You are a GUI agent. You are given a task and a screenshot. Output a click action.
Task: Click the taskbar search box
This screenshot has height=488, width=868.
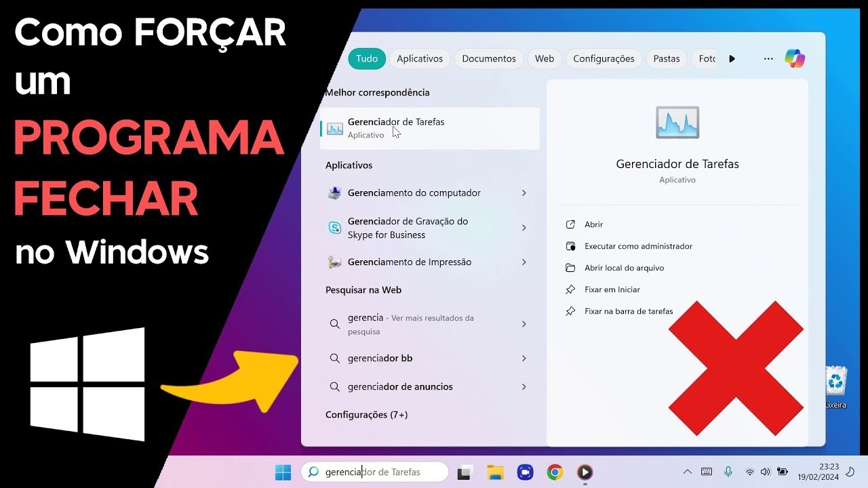375,472
